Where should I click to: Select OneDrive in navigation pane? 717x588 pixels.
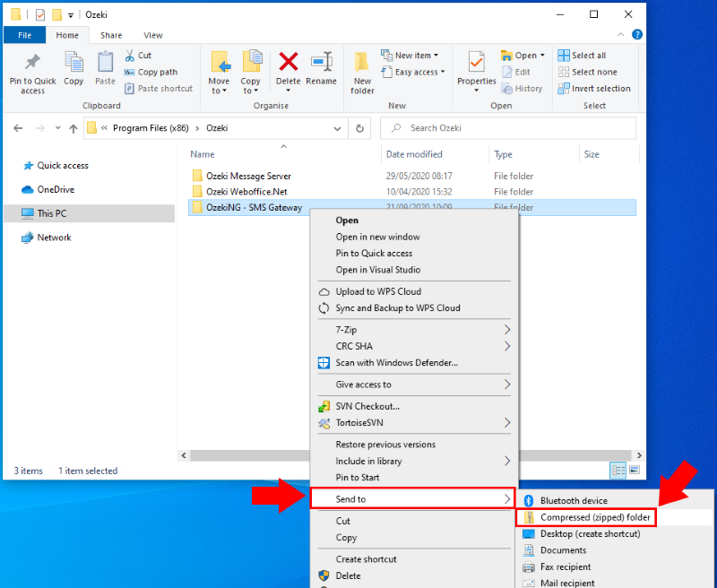point(56,189)
